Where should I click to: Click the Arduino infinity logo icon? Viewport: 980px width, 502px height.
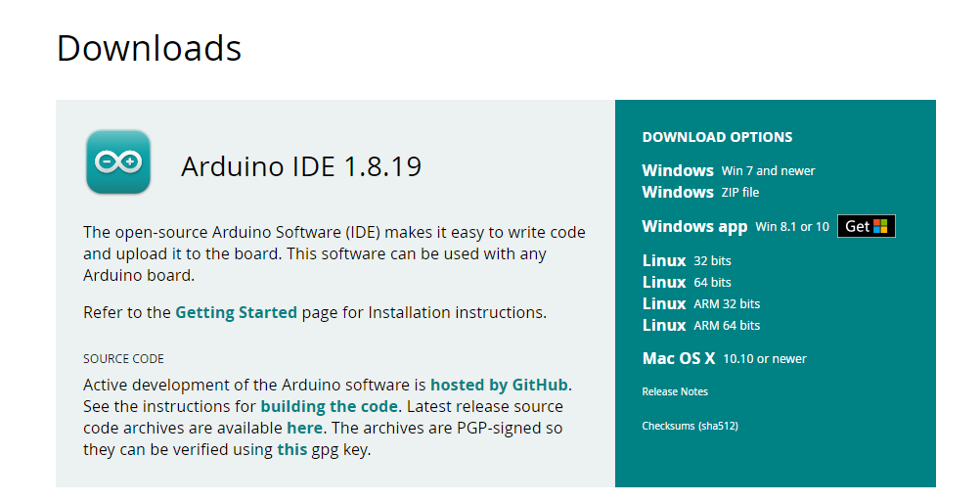coord(118,161)
